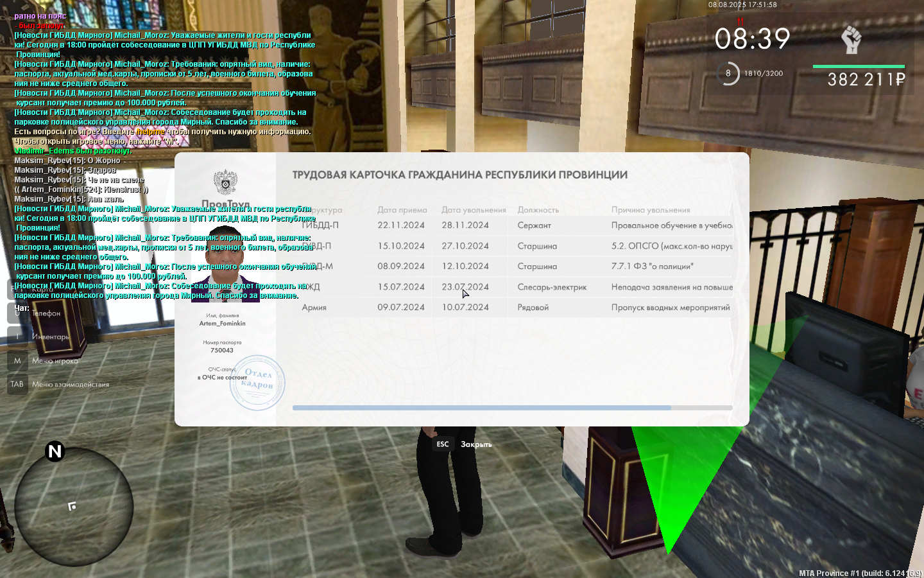924x578 pixels.
Task: Select the Слесарь-электрик position cell
Action: (x=552, y=287)
